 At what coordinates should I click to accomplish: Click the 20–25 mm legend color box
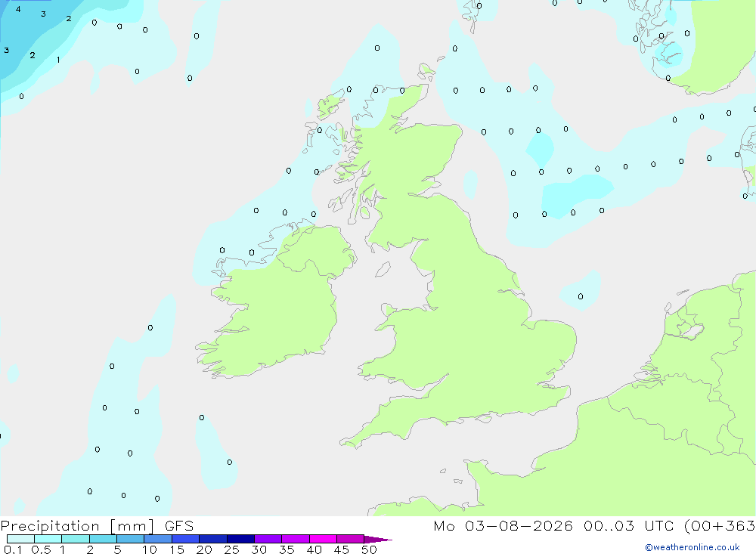click(213, 539)
